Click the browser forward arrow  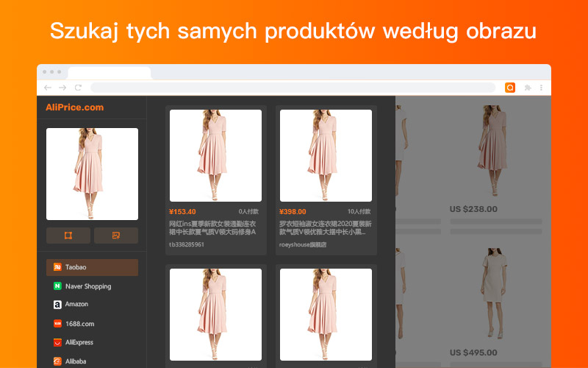[62, 88]
